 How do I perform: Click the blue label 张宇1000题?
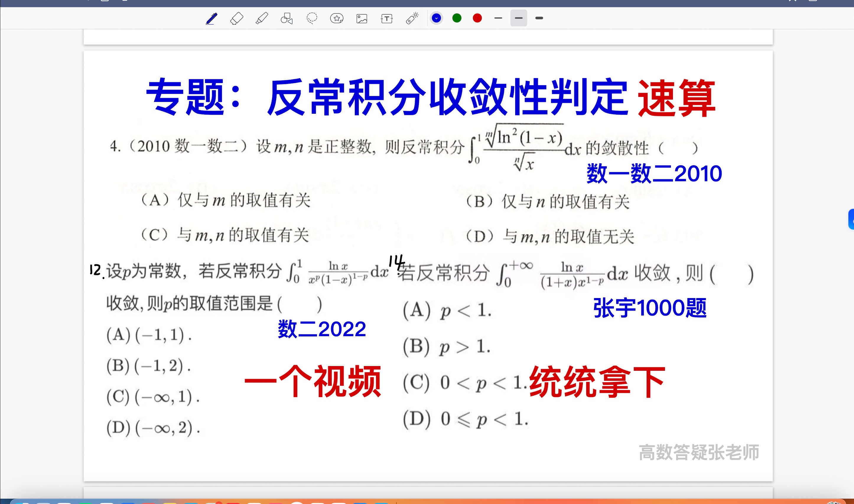point(650,308)
